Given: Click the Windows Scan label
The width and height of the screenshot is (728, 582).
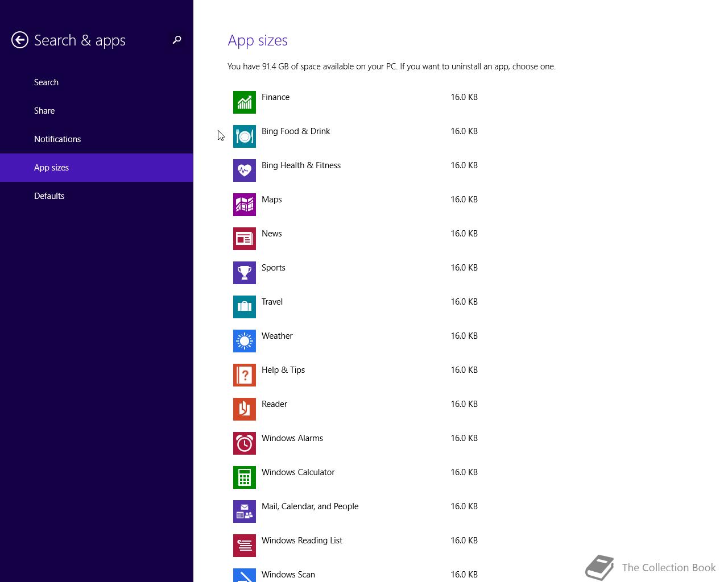Looking at the screenshot, I should click(288, 575).
